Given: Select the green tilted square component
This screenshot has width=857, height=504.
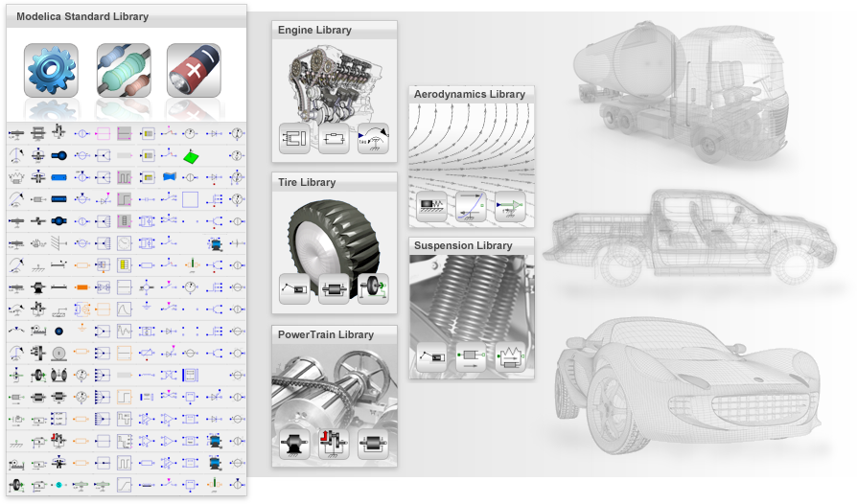Looking at the screenshot, I should tap(191, 157).
